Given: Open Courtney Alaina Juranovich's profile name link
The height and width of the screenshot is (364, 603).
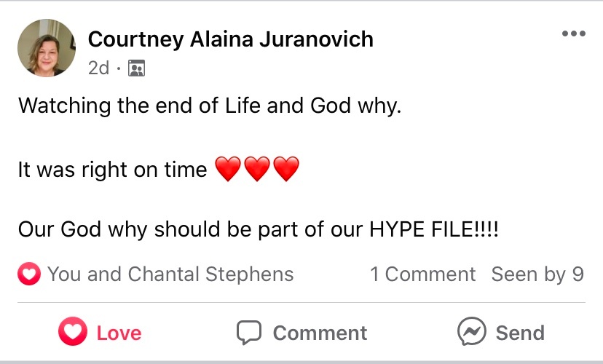Looking at the screenshot, I should (230, 39).
